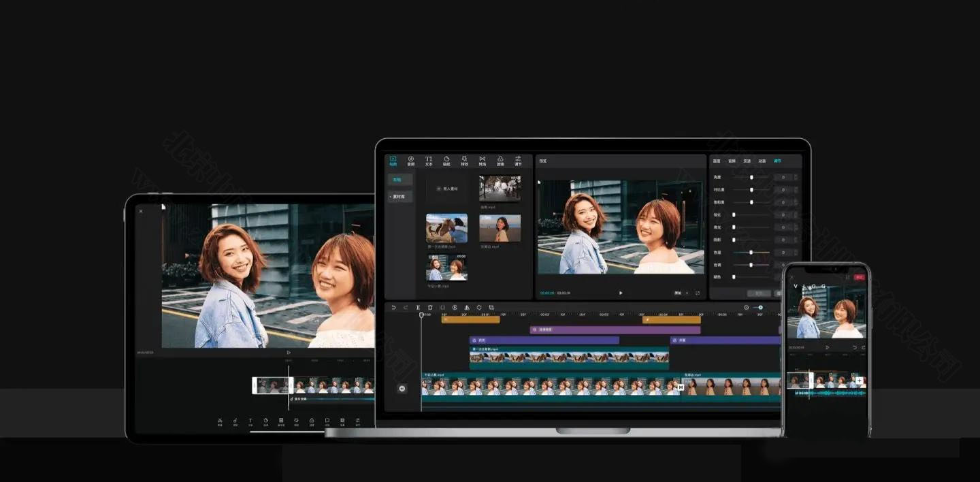980x482 pixels.
Task: Select the crop icon above laptop timeline
Action: pos(491,308)
